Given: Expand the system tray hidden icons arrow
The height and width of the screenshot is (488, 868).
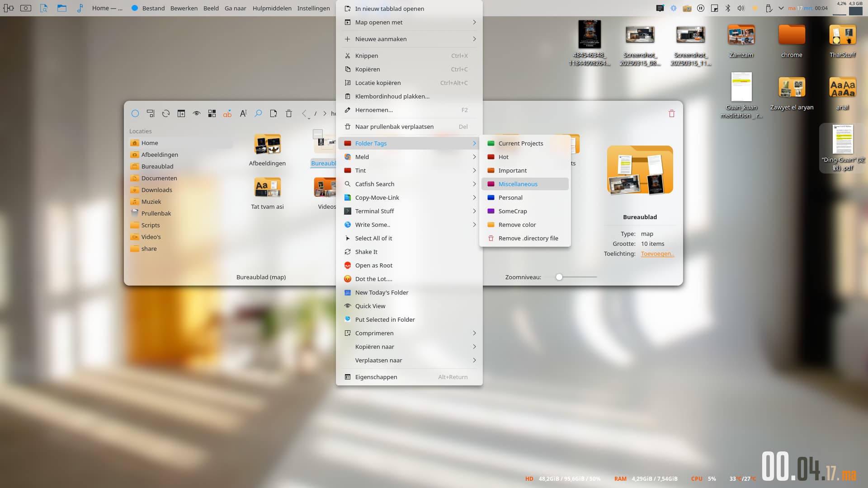Looking at the screenshot, I should click(x=781, y=8).
